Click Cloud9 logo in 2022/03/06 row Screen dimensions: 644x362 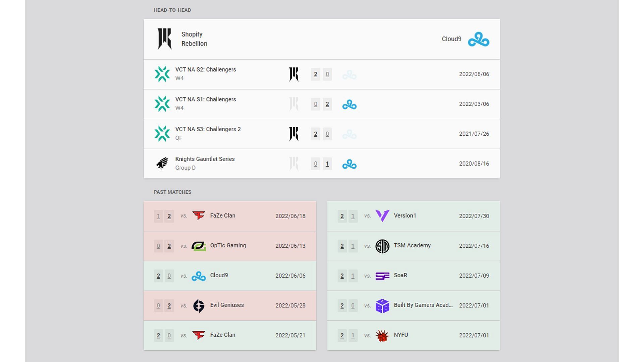pyautogui.click(x=350, y=105)
